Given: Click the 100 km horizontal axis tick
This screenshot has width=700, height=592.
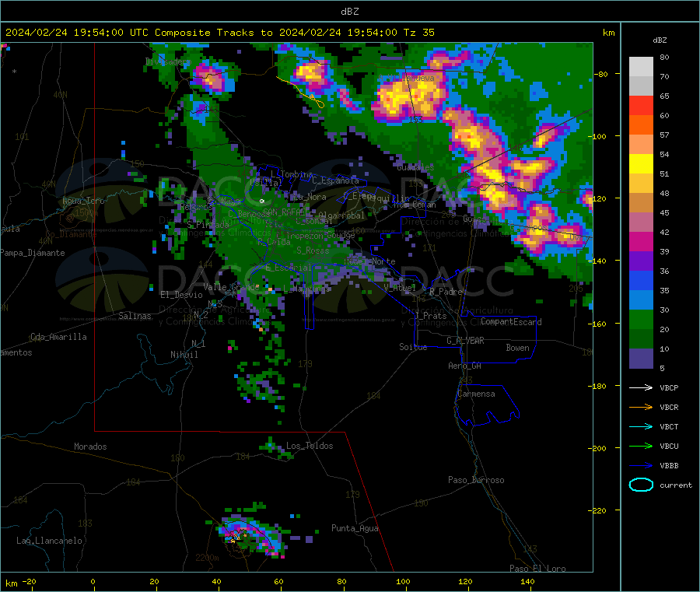Looking at the screenshot, I should (x=403, y=581).
